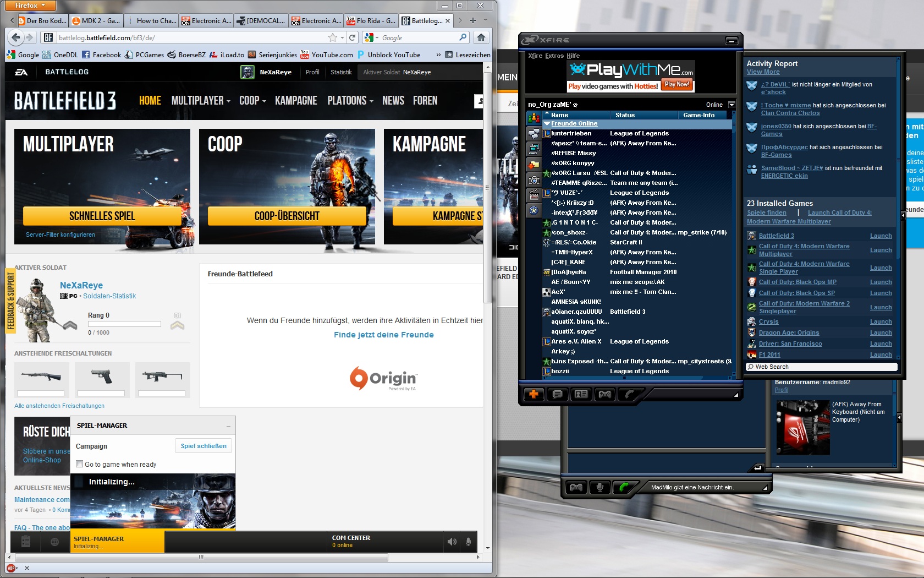Click Xfire Web Search field
Screen dimensions: 924x578
point(822,367)
